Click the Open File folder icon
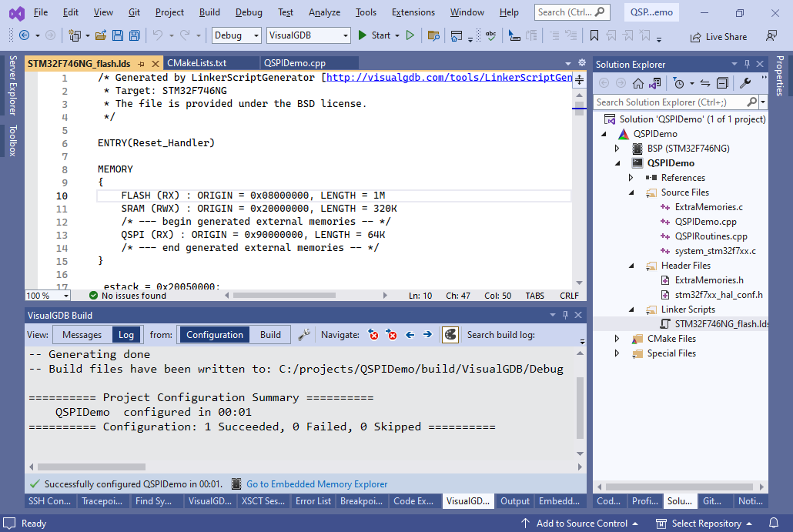The width and height of the screenshot is (793, 532). click(x=101, y=35)
